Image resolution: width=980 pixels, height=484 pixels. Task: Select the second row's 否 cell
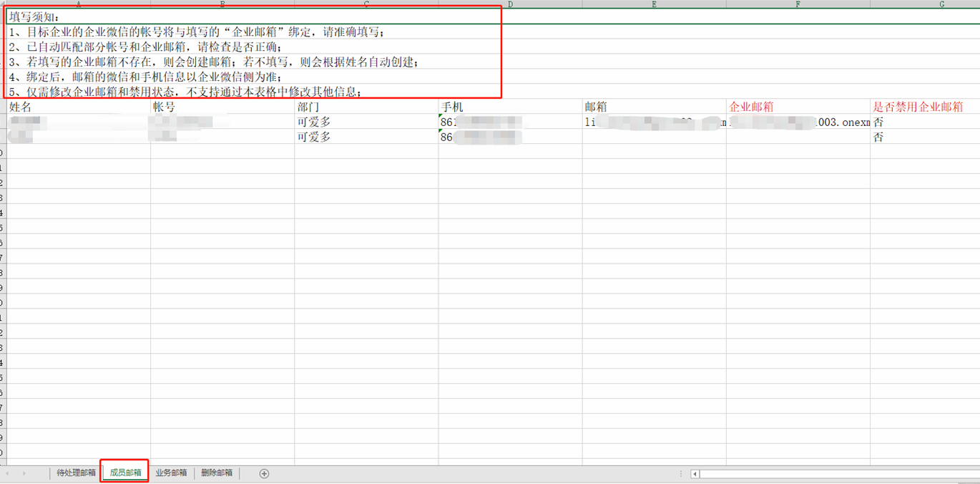pyautogui.click(x=924, y=137)
